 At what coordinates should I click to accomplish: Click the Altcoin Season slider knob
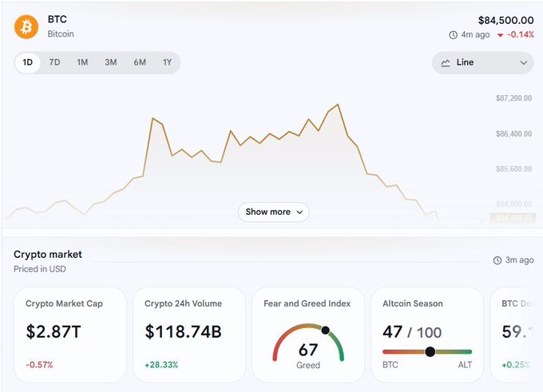(x=430, y=352)
